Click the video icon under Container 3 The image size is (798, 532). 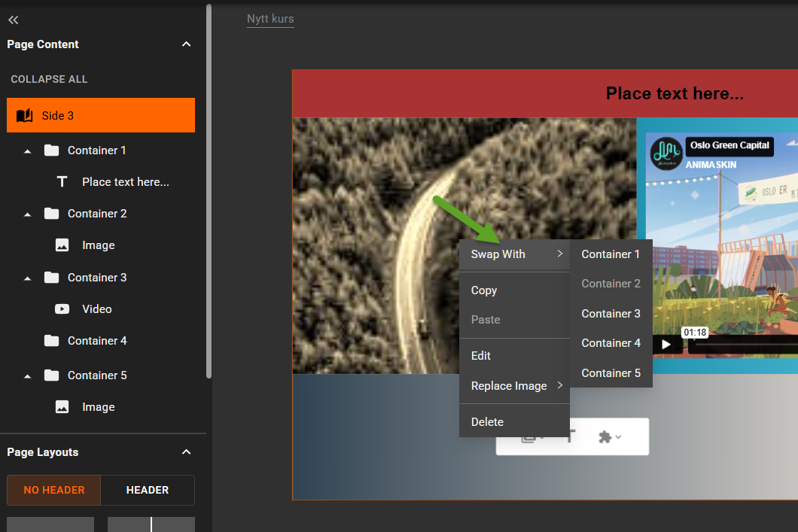pos(62,309)
